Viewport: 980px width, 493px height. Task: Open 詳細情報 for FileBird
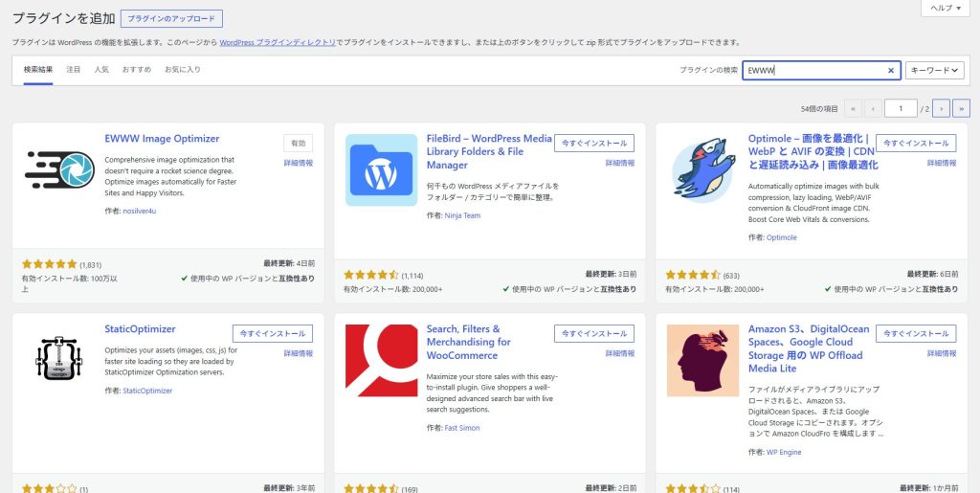[x=620, y=163]
